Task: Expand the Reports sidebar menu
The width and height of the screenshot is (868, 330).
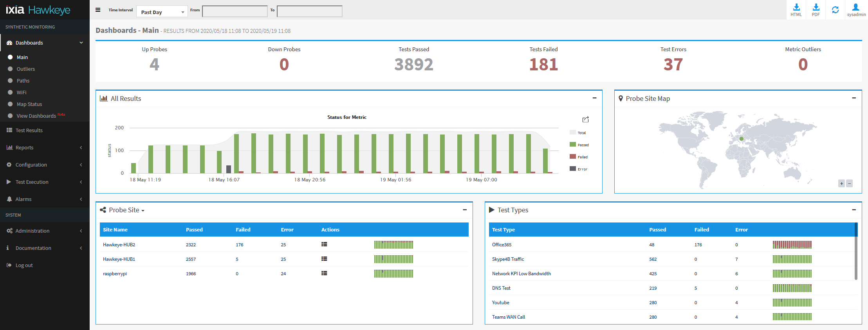Action: (x=45, y=147)
